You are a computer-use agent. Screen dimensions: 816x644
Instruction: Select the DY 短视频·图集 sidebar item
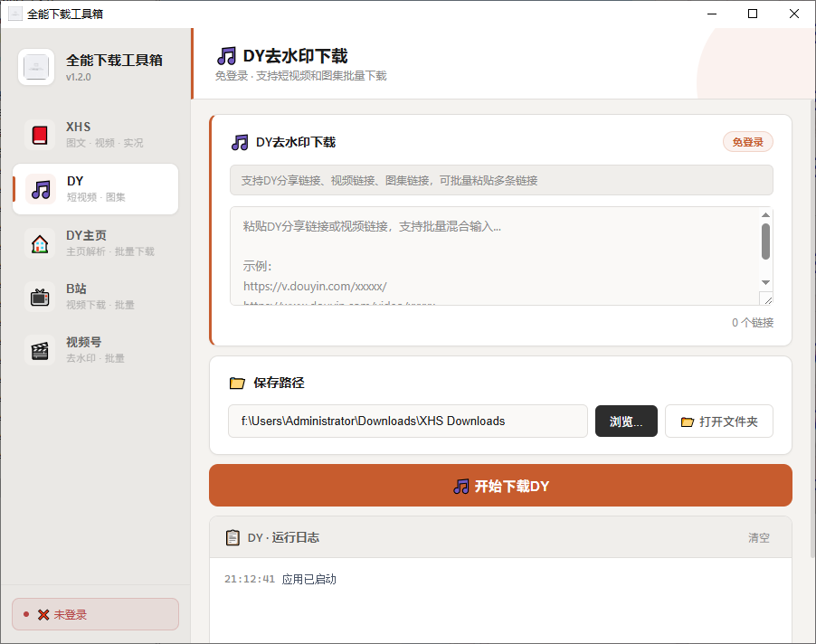(x=95, y=189)
